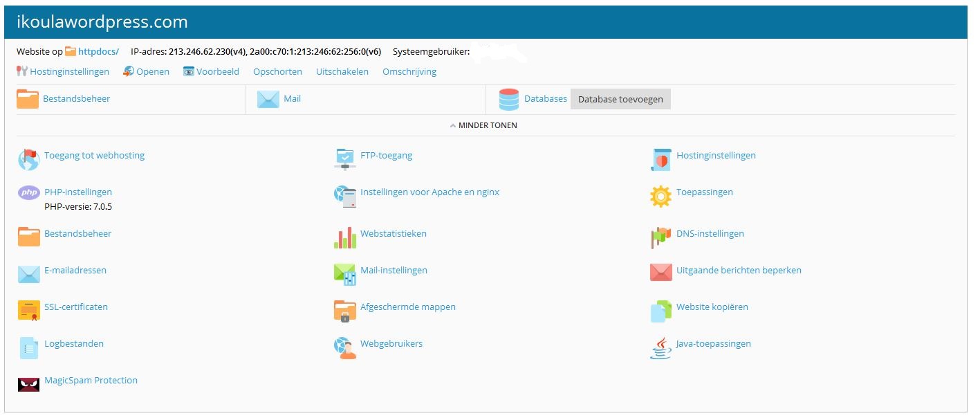Viewport: 980px width, 418px height.
Task: Open the Uitgaande berichten beperken link
Action: [x=738, y=270]
